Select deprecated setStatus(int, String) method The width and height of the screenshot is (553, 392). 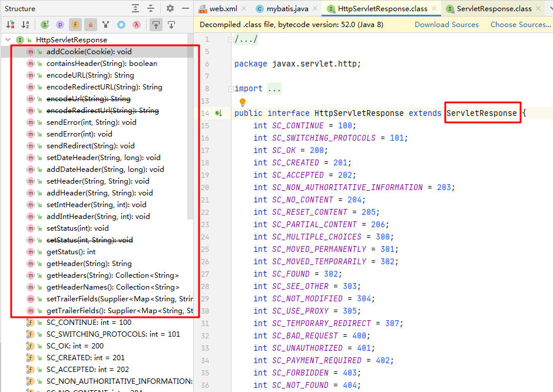point(90,240)
